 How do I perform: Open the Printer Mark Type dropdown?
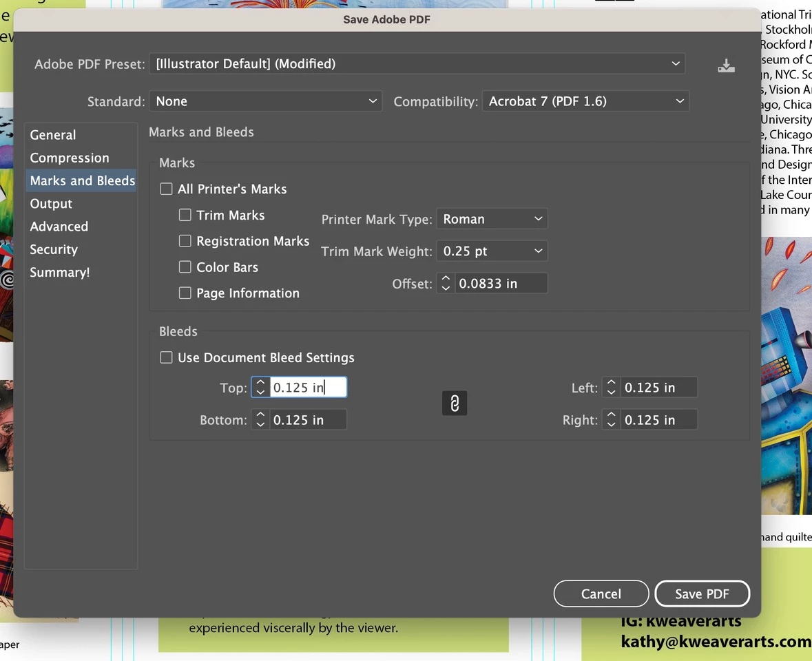pyautogui.click(x=492, y=219)
